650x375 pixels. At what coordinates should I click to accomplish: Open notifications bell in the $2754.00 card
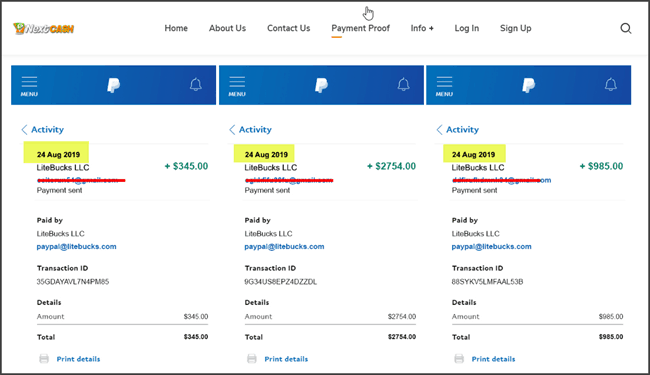click(x=403, y=85)
